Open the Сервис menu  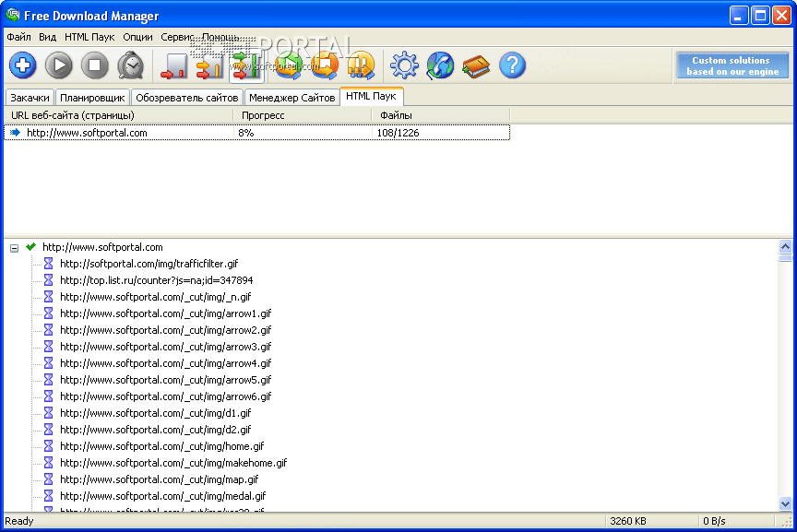pyautogui.click(x=176, y=37)
